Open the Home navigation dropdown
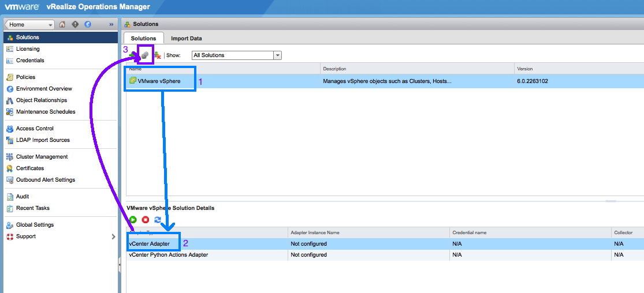 click(51, 25)
